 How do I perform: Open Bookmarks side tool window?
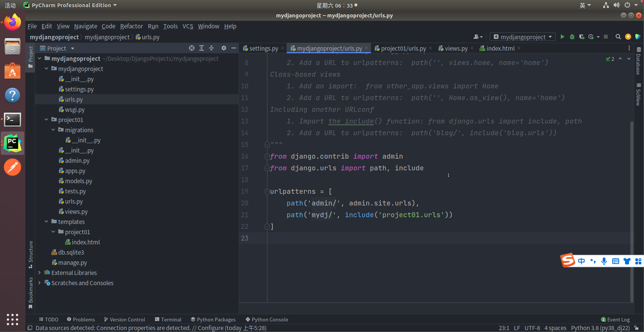point(31,293)
